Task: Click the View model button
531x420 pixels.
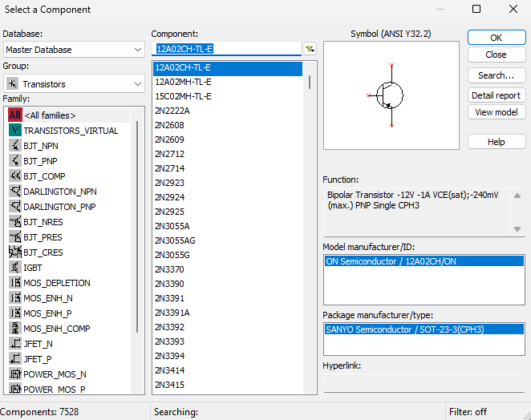Action: pos(496,112)
